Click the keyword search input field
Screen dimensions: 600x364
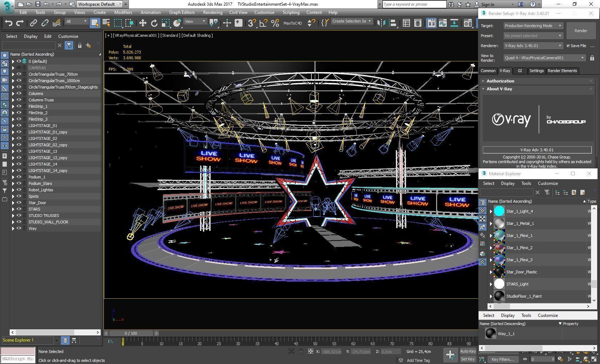pyautogui.click(x=414, y=4)
